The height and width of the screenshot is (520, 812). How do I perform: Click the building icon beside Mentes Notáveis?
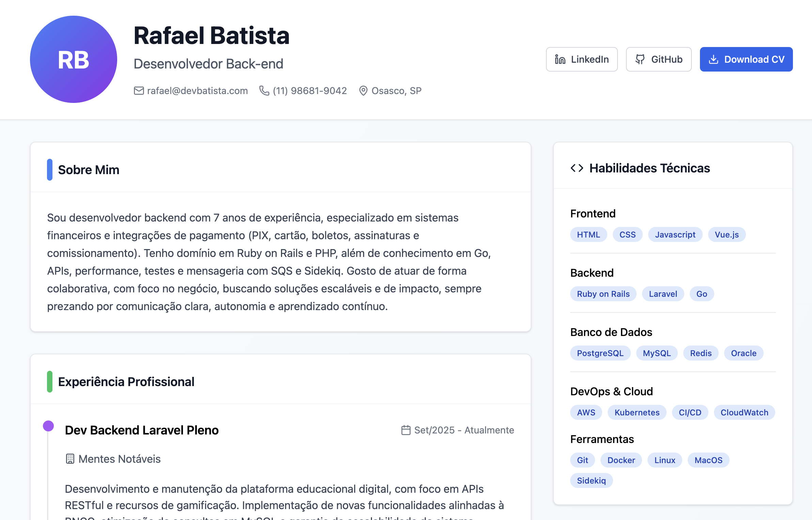coord(70,459)
